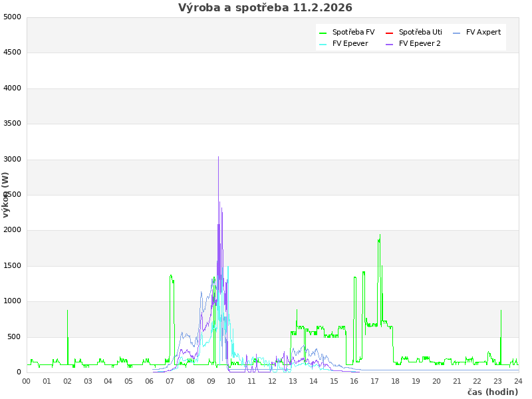The width and height of the screenshot is (532, 399).
Task: Select the 24 hour tick on the x-axis
Action: pos(518,381)
